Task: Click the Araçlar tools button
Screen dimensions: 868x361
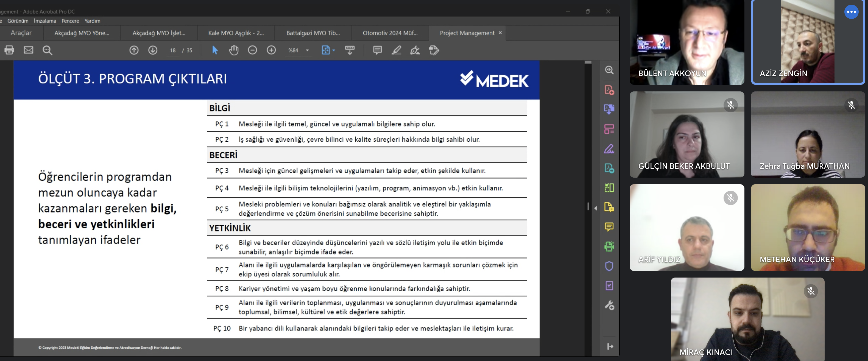Action: pos(21,33)
